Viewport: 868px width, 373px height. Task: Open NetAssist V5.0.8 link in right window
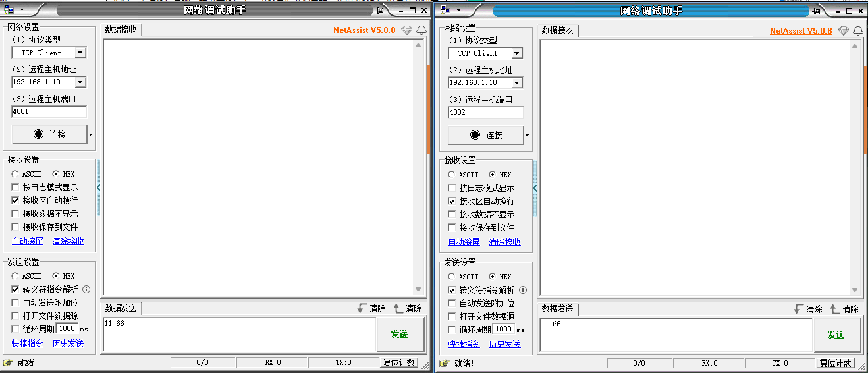[x=801, y=31]
